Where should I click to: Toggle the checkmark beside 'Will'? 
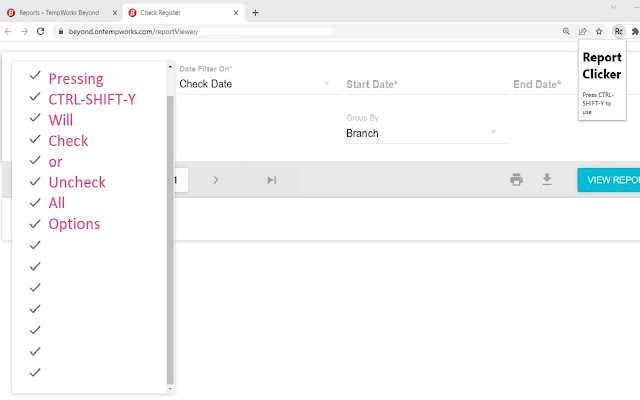click(x=35, y=118)
